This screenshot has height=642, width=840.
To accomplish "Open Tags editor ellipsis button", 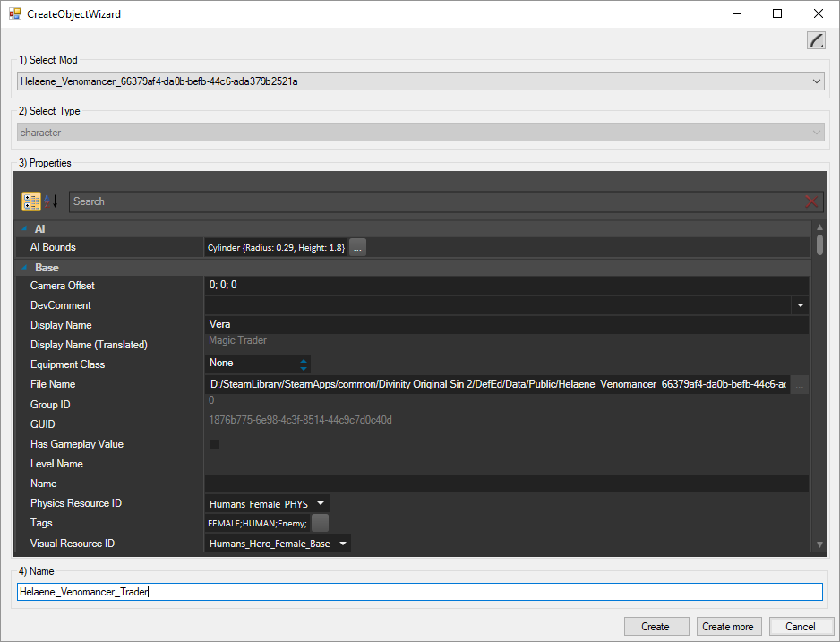I will click(320, 523).
